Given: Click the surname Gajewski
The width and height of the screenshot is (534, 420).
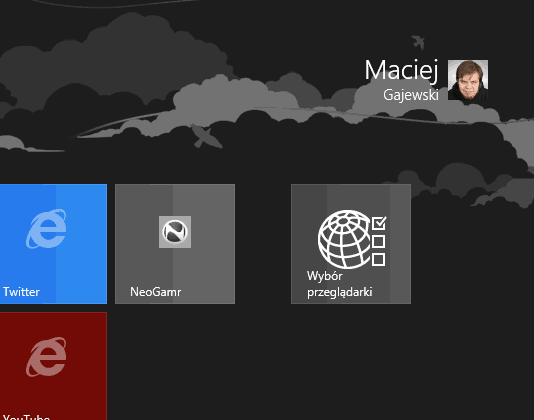Looking at the screenshot, I should tap(411, 95).
